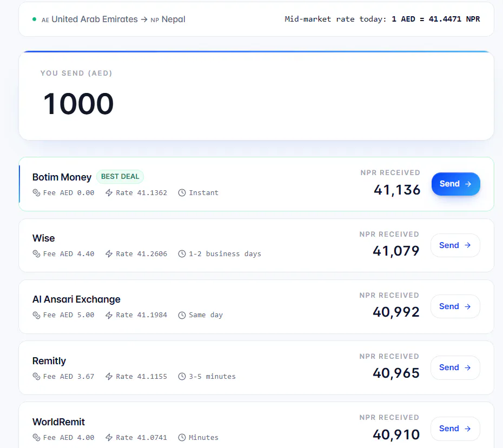Click the BEST DEAL badge
The width and height of the screenshot is (503, 448).
pos(120,177)
